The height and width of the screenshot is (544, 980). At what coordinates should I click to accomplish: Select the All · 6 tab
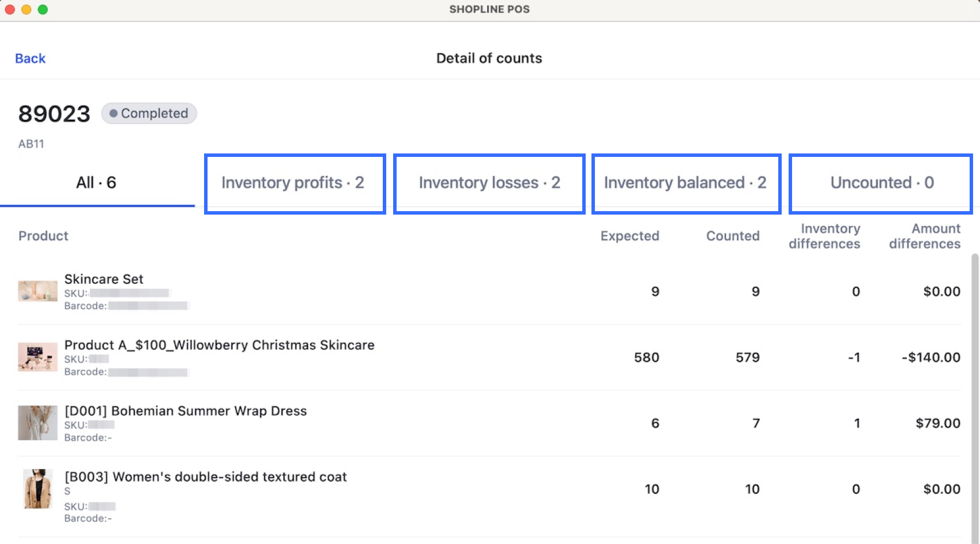tap(96, 183)
